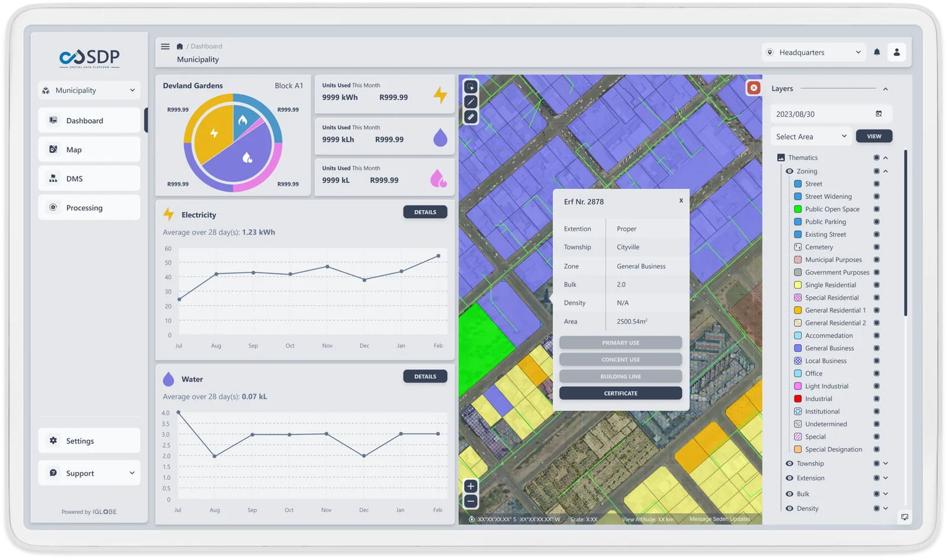947x560 pixels.
Task: Open the Select Area dropdown
Action: coord(811,137)
